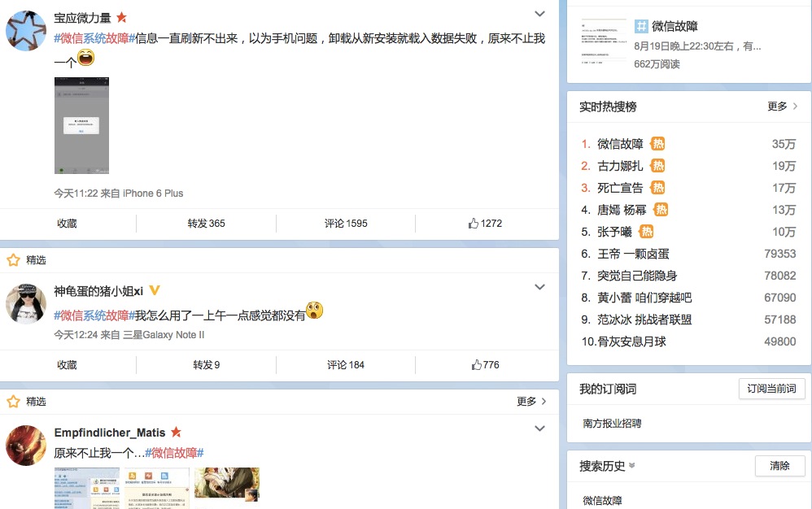Open hot search item 王帝 一颗卤蛋

[x=633, y=254]
